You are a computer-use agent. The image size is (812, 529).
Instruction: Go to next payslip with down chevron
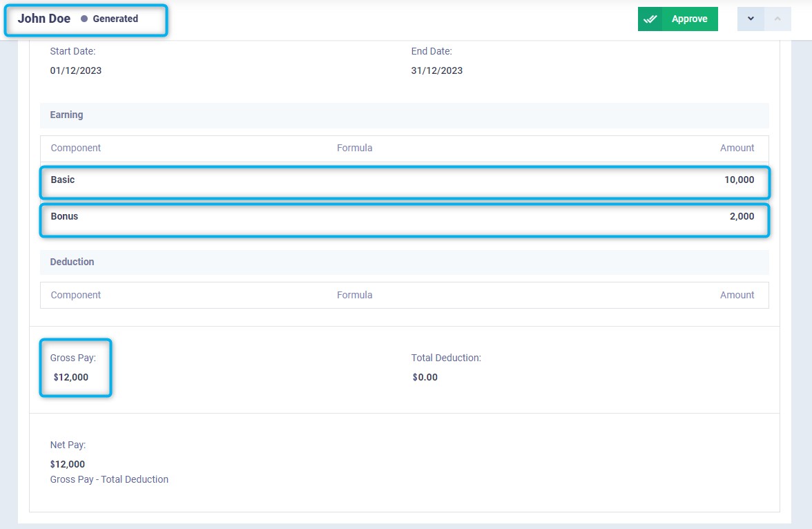[751, 19]
